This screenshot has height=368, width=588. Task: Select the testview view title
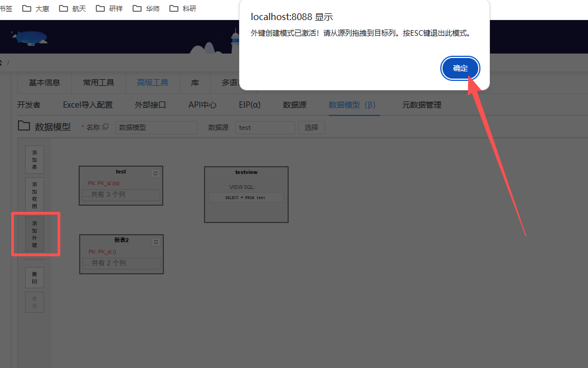246,172
